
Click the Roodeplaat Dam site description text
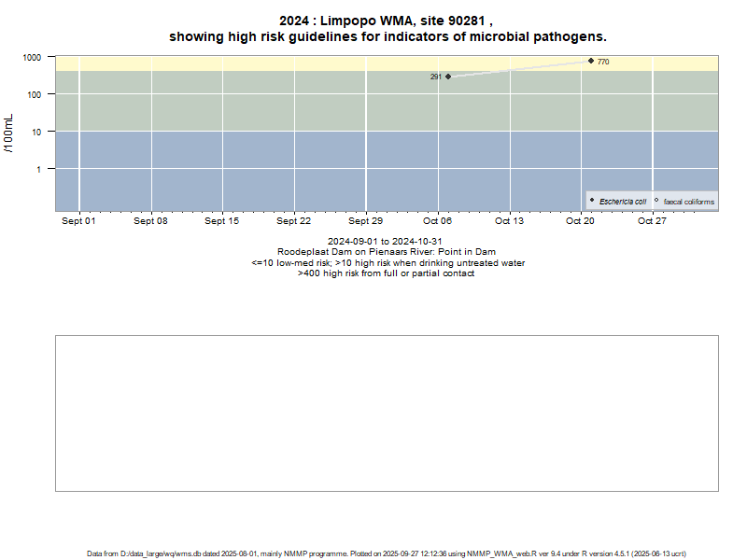pyautogui.click(x=387, y=252)
